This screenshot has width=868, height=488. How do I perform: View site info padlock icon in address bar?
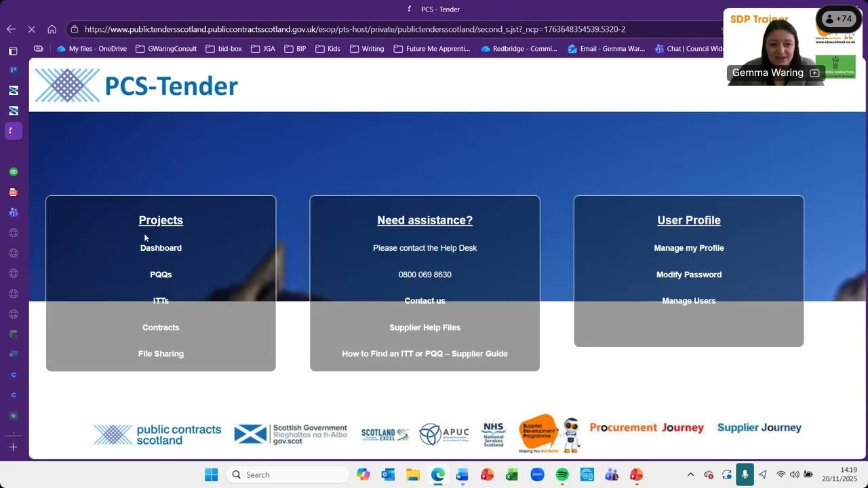(75, 29)
